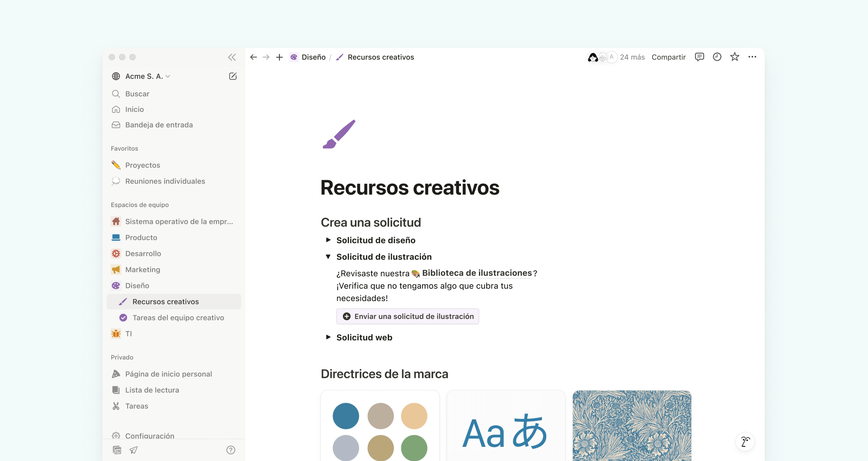Image resolution: width=868 pixels, height=461 pixels.
Task: Open the blue floral pattern image card
Action: [x=632, y=426]
